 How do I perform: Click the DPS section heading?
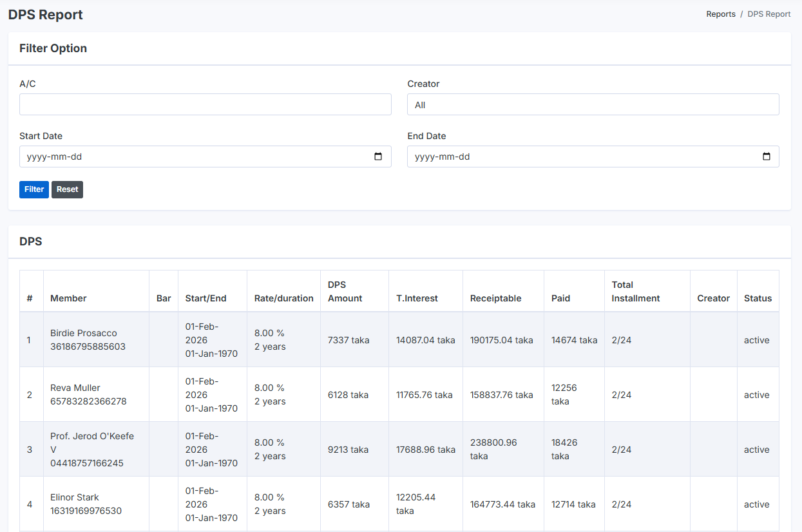(x=30, y=242)
